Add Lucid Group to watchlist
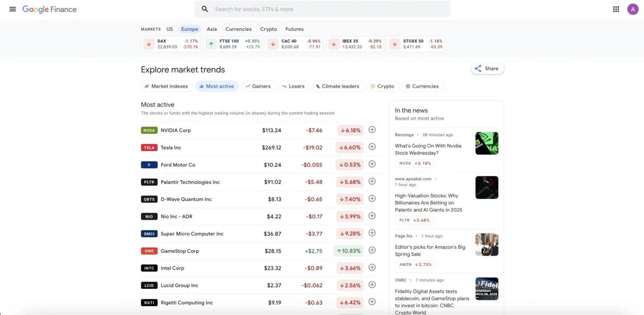644x315 pixels. click(372, 285)
